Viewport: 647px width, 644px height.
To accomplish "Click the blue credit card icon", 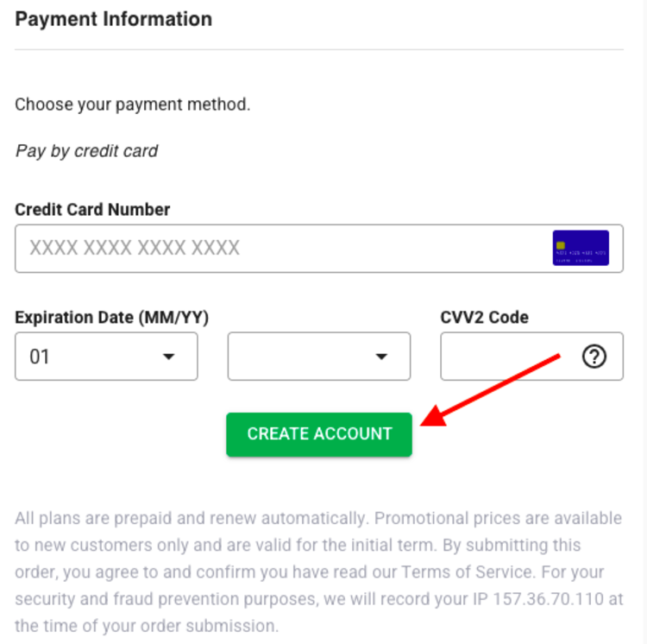I will [581, 248].
